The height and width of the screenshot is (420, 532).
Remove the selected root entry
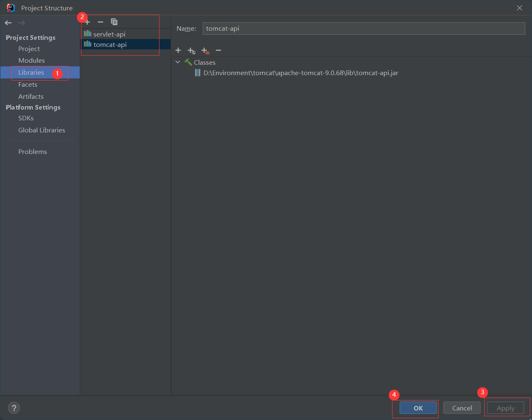[x=218, y=50]
